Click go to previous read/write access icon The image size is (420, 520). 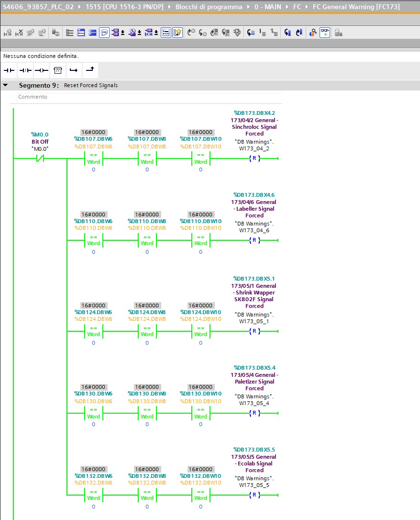(x=214, y=33)
